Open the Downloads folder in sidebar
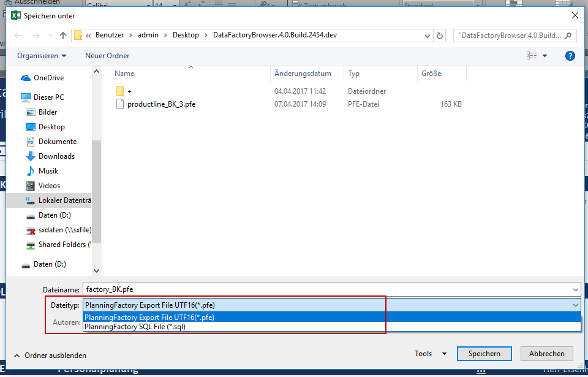This screenshot has height=377, width=588. (56, 156)
